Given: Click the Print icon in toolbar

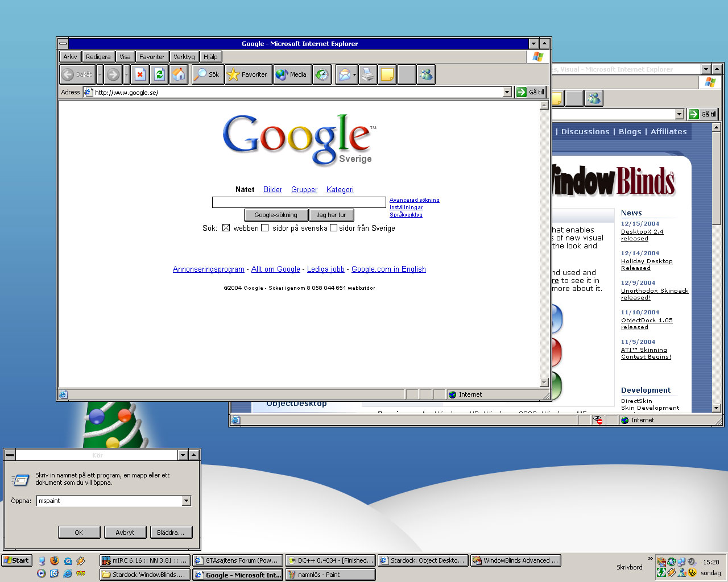Looking at the screenshot, I should click(368, 74).
